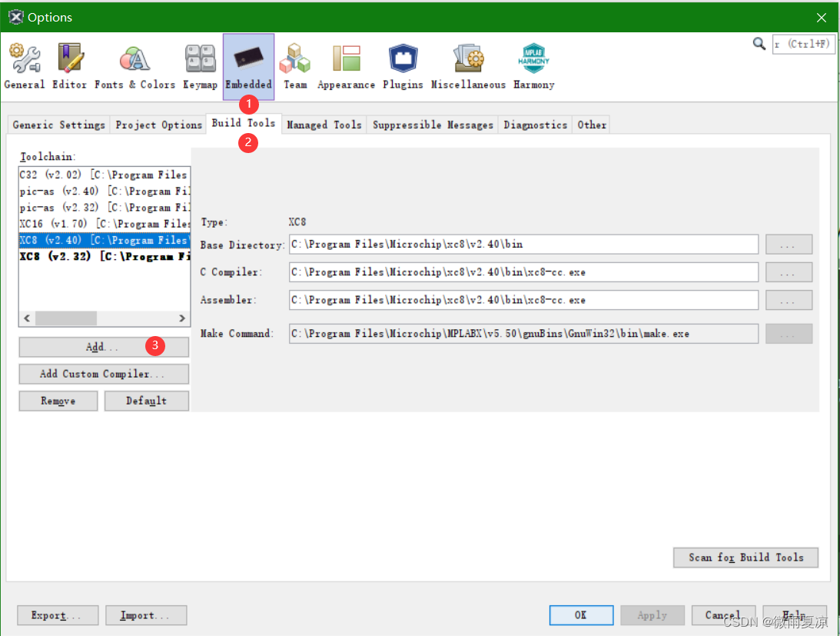Open the Editor options category
The height and width of the screenshot is (636, 840).
pyautogui.click(x=70, y=66)
